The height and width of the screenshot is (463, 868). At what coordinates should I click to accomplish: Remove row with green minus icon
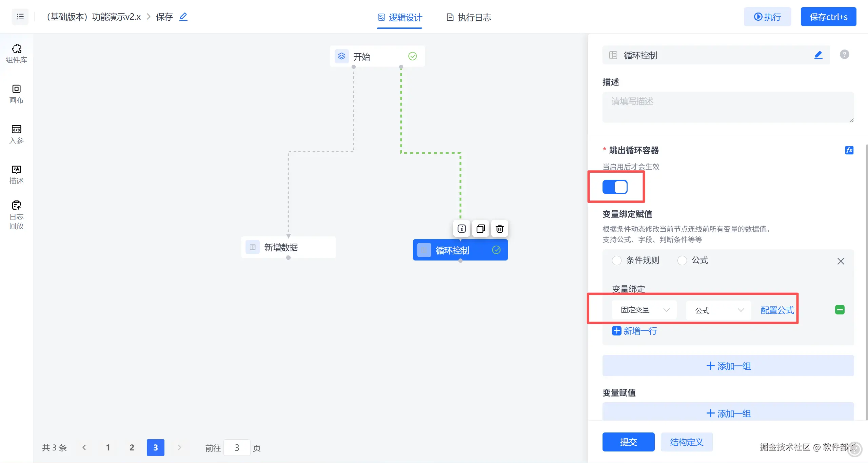pyautogui.click(x=840, y=310)
